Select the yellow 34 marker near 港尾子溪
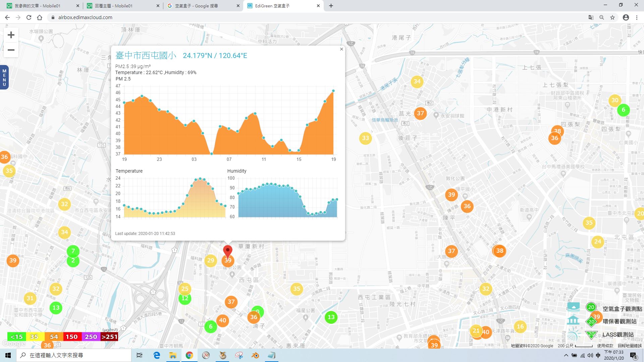 pos(417,81)
